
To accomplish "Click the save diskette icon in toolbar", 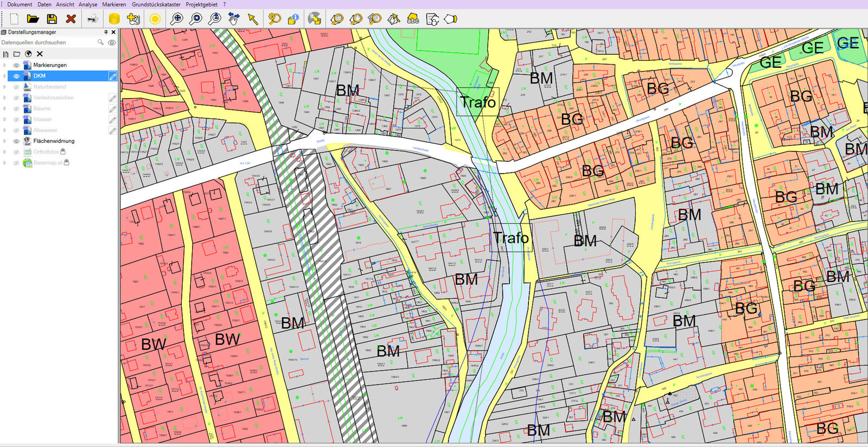I will pyautogui.click(x=52, y=19).
